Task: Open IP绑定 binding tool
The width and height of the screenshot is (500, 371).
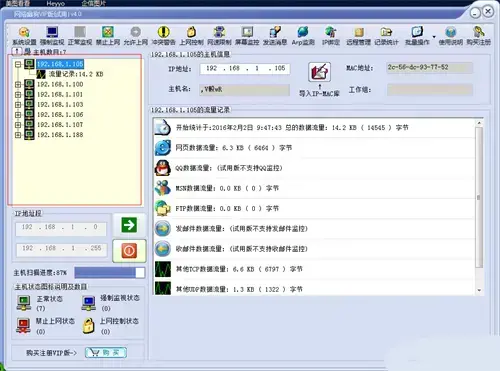Action: click(331, 36)
